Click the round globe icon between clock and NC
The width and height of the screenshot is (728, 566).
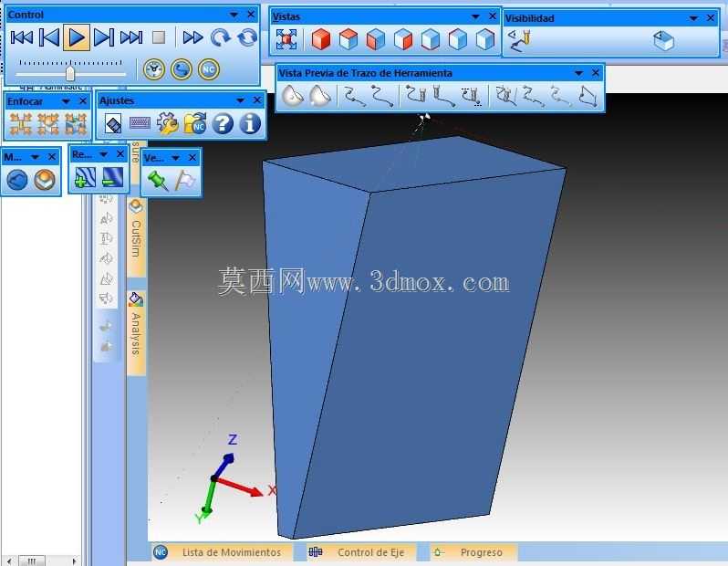click(x=181, y=69)
